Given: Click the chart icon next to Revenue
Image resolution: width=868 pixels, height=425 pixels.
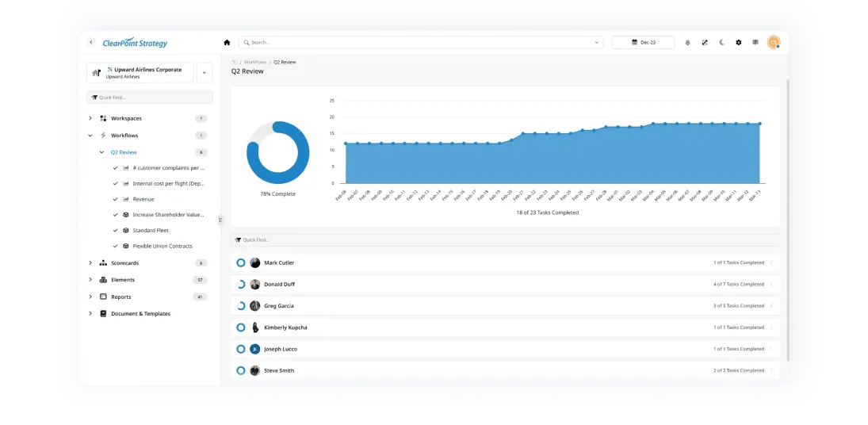Looking at the screenshot, I should coord(126,199).
